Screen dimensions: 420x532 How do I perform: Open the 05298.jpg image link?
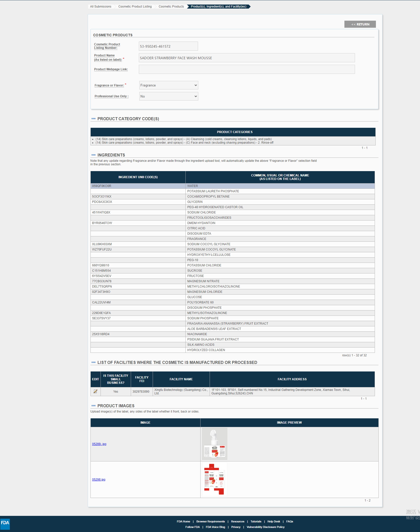[x=99, y=480]
